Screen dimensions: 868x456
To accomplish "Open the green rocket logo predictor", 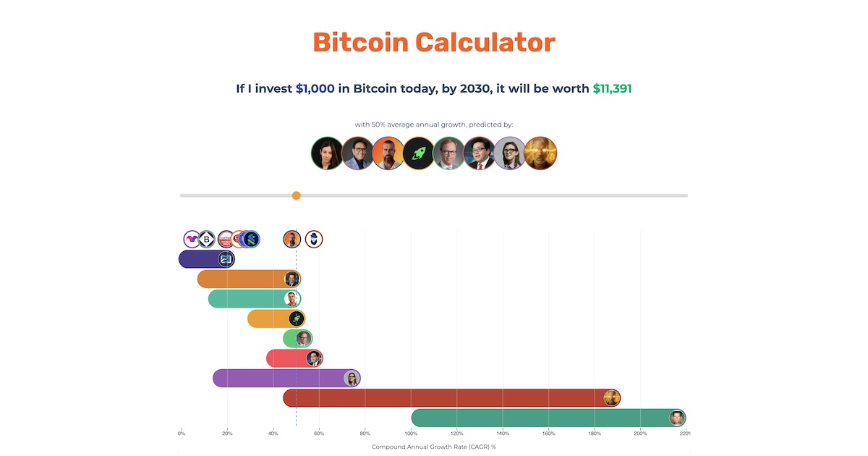I will [420, 153].
